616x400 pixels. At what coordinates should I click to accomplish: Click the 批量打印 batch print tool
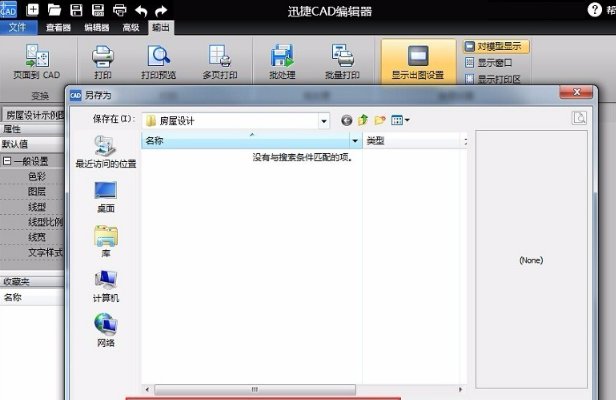pos(343,62)
